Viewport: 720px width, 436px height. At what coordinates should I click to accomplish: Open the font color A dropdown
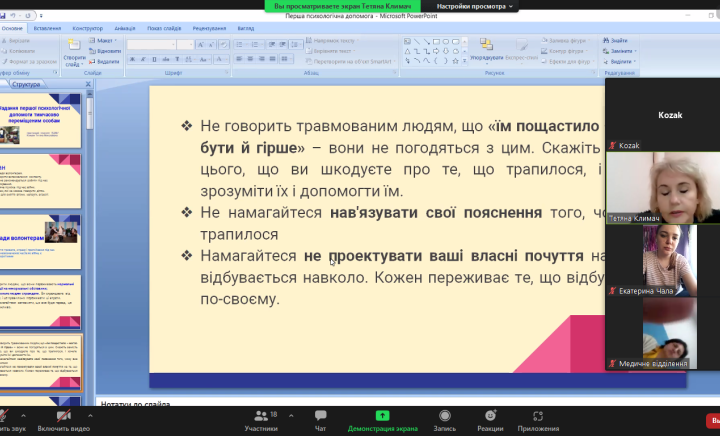coord(221,59)
